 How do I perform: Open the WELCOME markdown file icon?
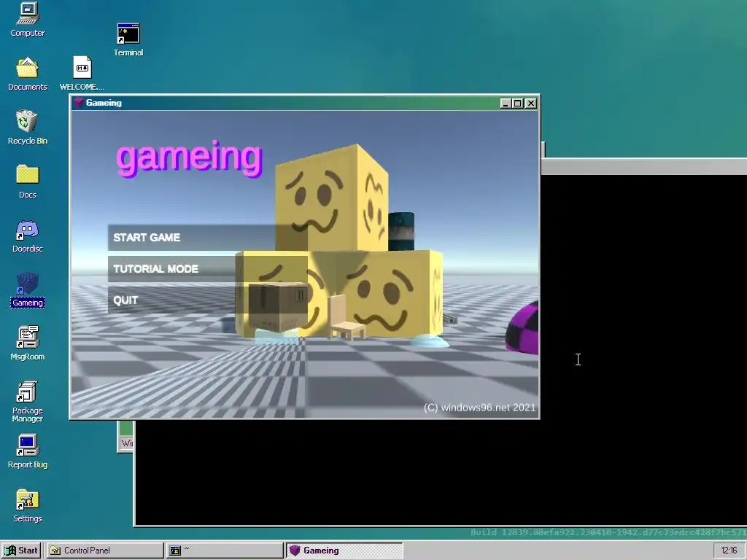tap(82, 74)
